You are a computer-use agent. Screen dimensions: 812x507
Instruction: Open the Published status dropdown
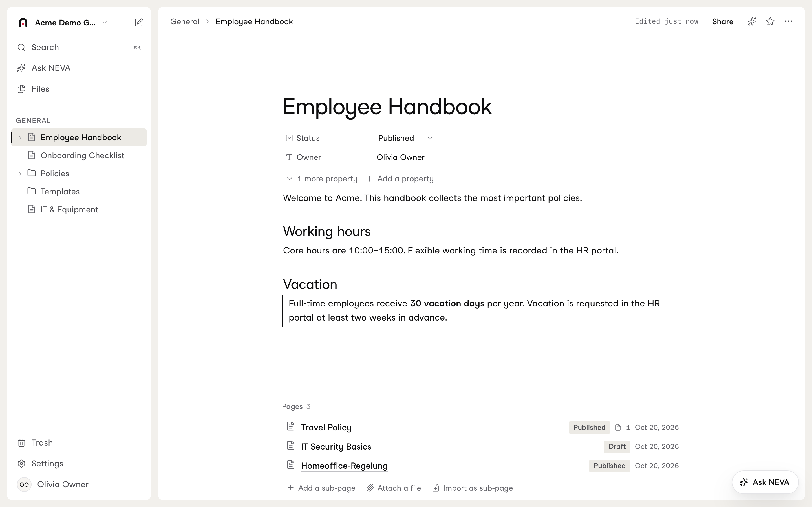(405, 138)
